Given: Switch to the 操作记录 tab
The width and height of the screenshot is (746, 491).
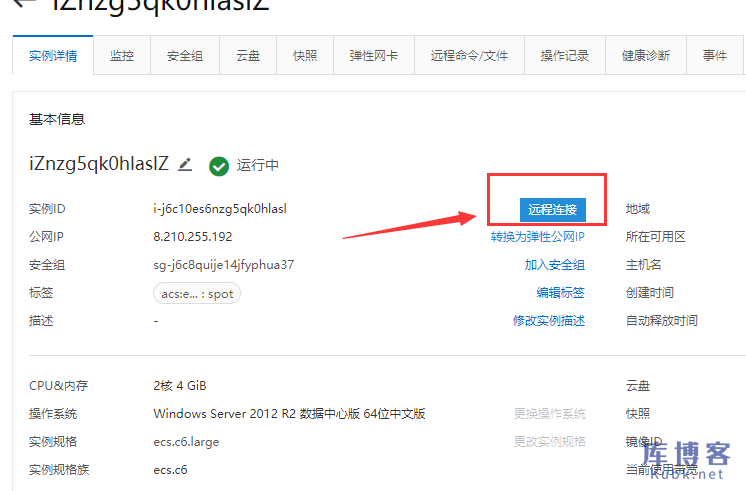Looking at the screenshot, I should [x=565, y=55].
